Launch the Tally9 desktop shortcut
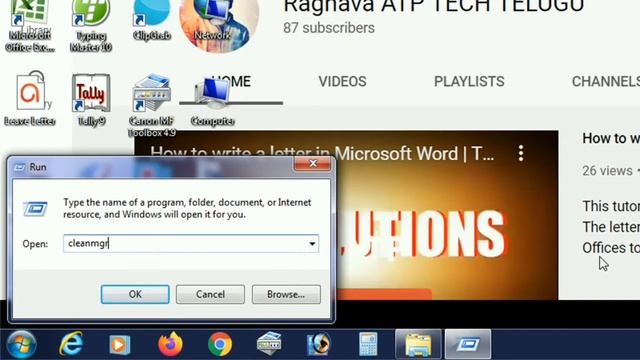640x360 pixels. point(91,100)
